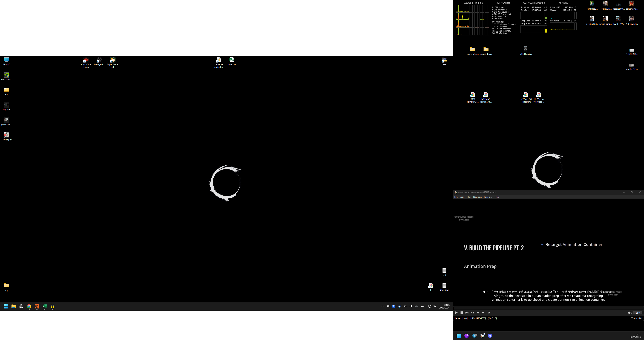The image size is (644, 340).
Task: Click the Next file skip button
Action: 484,313
